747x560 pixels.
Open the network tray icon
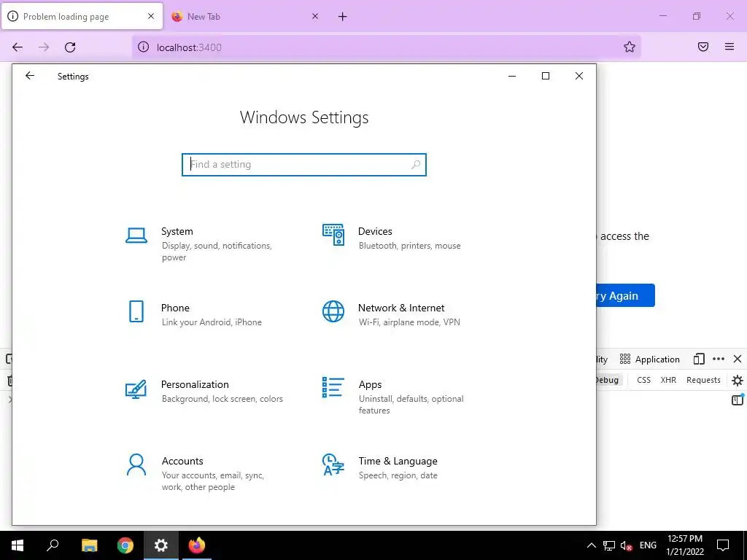click(609, 545)
